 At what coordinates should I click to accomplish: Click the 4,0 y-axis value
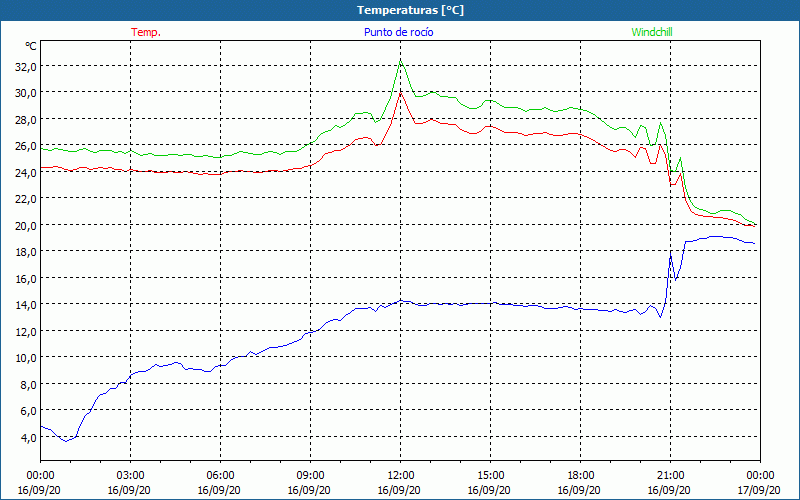(28, 437)
